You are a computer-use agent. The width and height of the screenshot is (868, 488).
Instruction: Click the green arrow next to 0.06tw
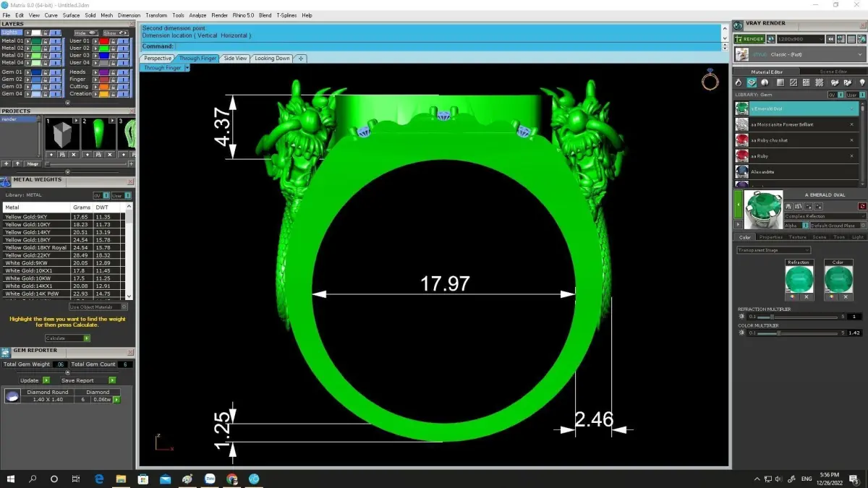click(x=116, y=399)
